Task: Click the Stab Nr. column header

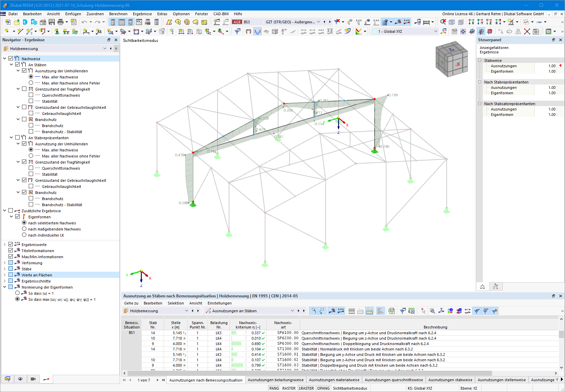Action: coord(153,325)
